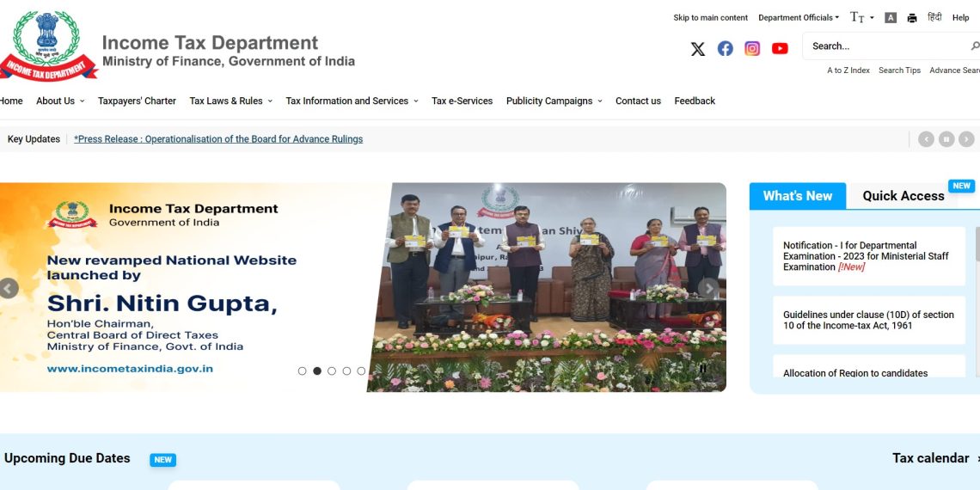
Task: Click www.incometaxindia.gov.in banner text
Action: (130, 369)
